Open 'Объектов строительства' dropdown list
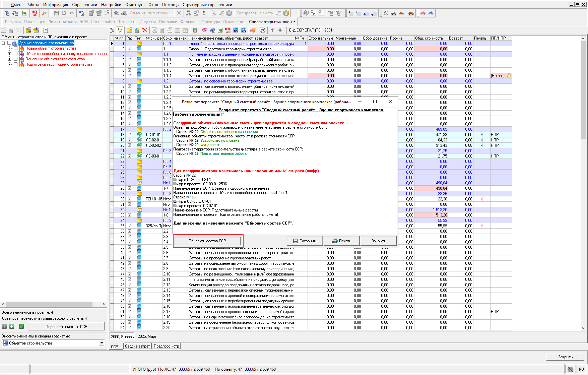The image size is (588, 375). tap(102, 343)
